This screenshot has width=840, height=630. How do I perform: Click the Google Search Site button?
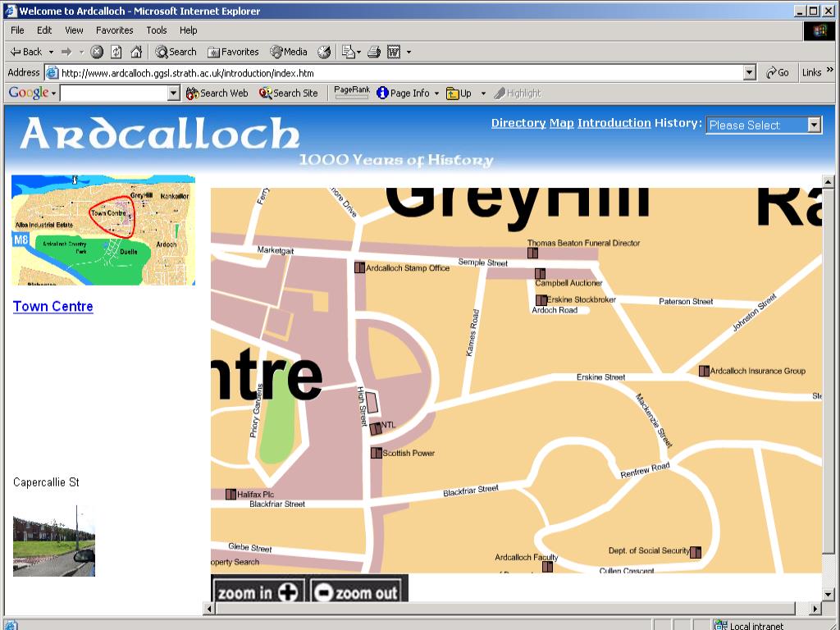[288, 94]
